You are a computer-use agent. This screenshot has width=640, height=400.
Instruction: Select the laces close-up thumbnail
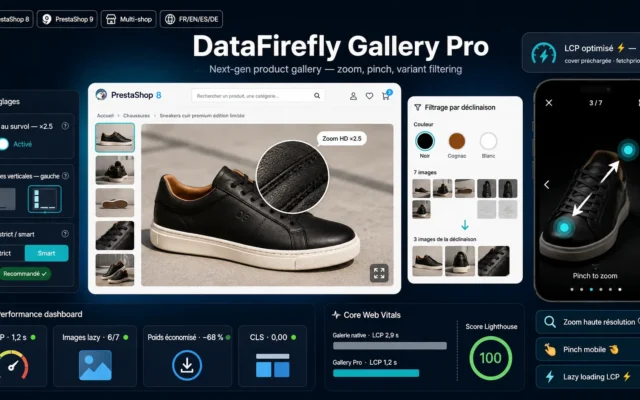tap(115, 236)
